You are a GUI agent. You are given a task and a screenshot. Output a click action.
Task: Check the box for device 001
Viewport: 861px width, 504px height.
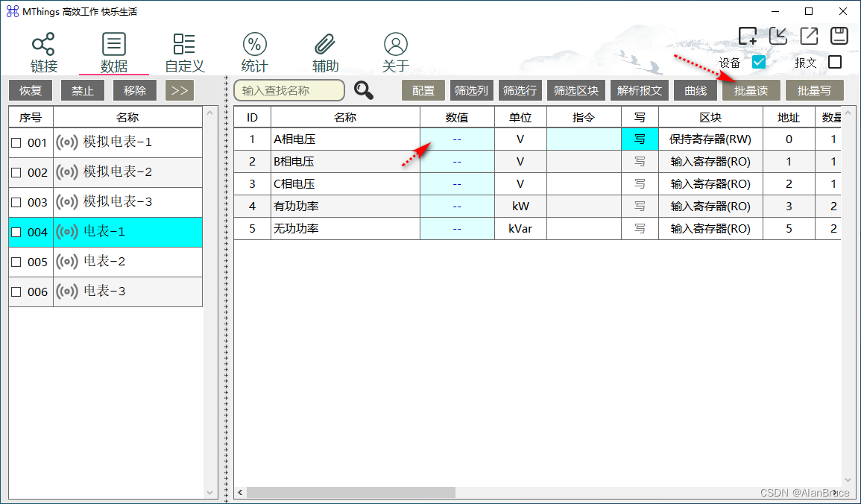click(16, 143)
